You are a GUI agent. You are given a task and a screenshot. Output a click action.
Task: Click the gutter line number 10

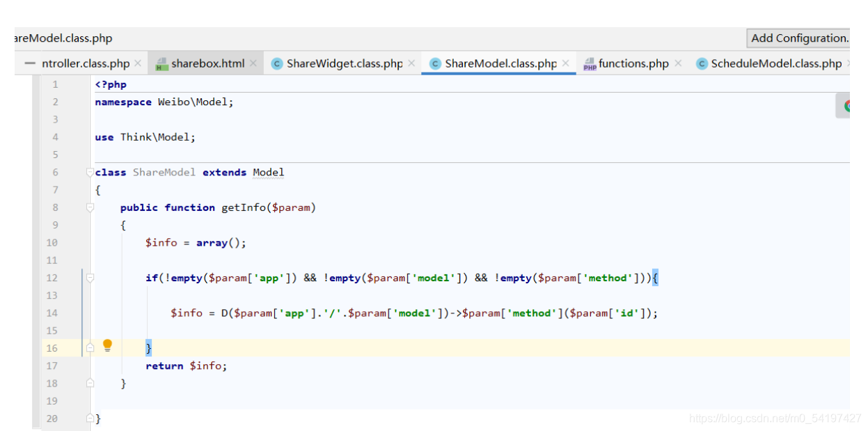click(x=52, y=242)
